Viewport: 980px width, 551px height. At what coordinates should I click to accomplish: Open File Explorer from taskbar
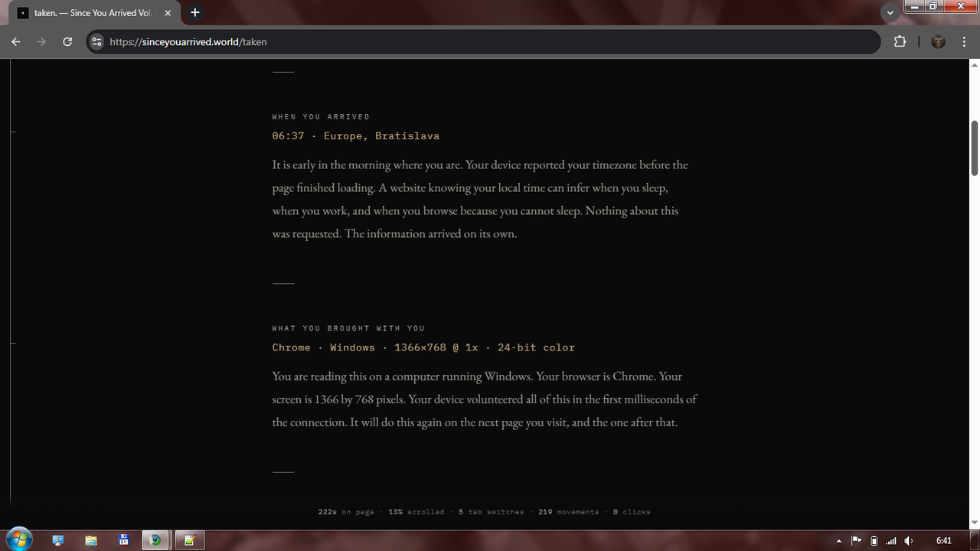(x=91, y=540)
